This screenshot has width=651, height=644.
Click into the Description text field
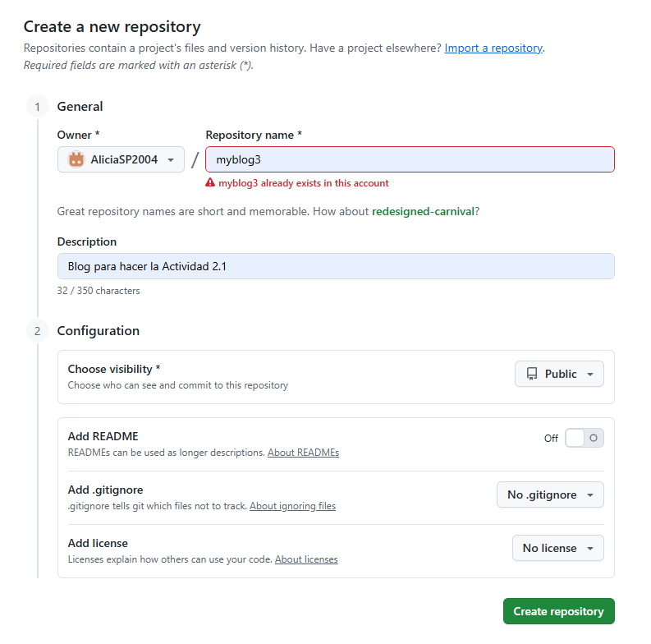[x=335, y=266]
